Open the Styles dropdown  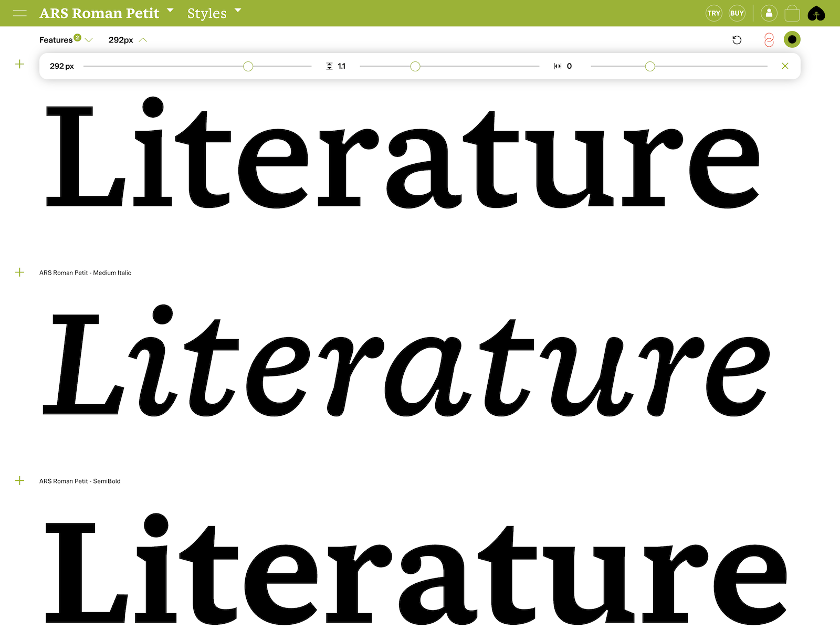click(214, 13)
